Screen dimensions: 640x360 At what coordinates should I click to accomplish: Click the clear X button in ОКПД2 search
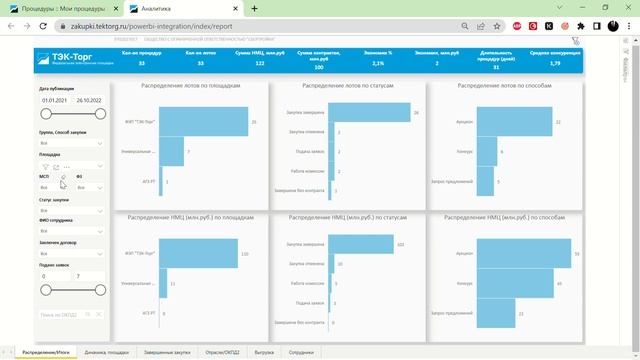click(99, 314)
